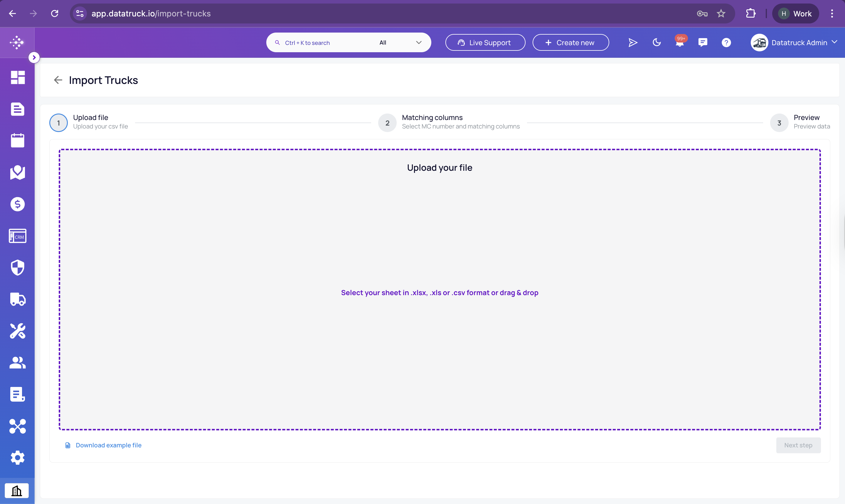Open the integrations nodes icon in sidebar
The height and width of the screenshot is (504, 845).
pyautogui.click(x=17, y=426)
